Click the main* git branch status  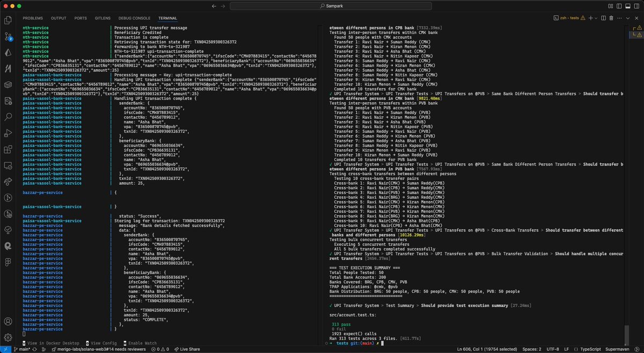21,349
